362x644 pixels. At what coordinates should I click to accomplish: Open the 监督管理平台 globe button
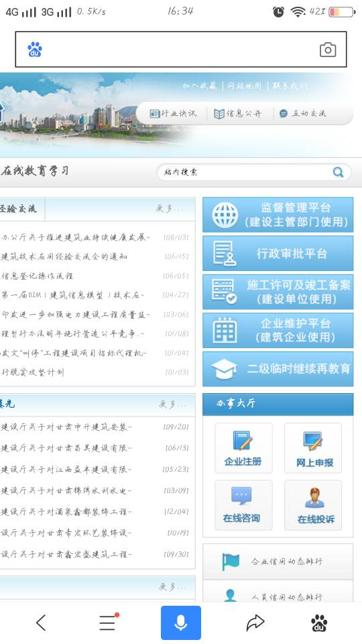278,215
